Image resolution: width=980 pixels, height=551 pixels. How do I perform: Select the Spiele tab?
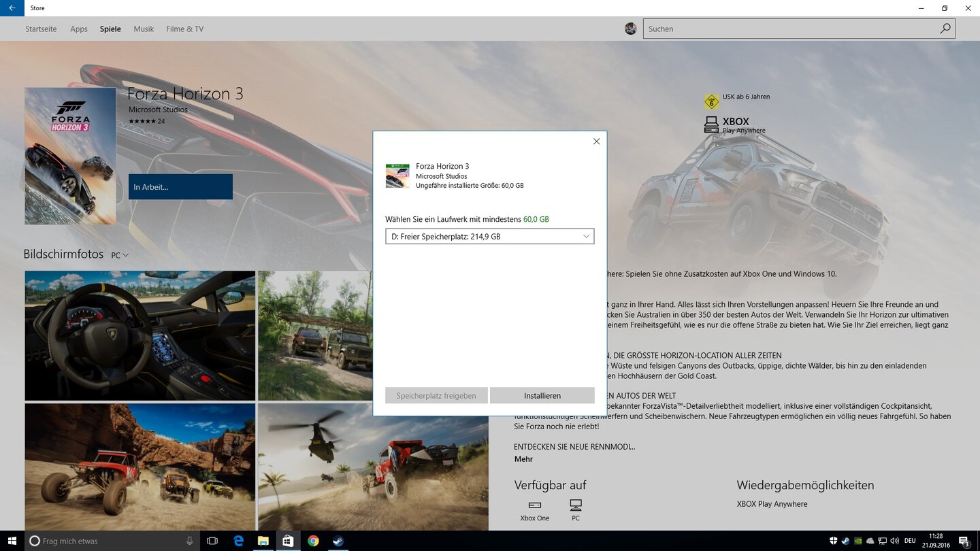coord(110,29)
